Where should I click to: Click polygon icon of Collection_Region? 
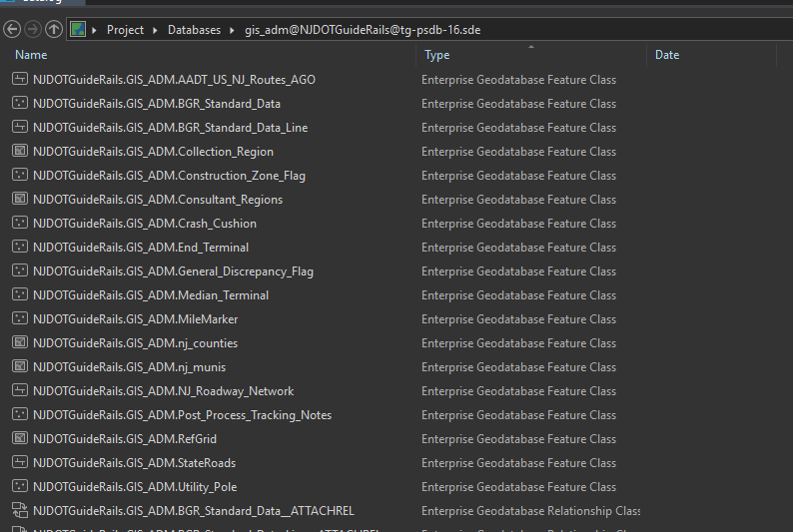pyautogui.click(x=20, y=151)
